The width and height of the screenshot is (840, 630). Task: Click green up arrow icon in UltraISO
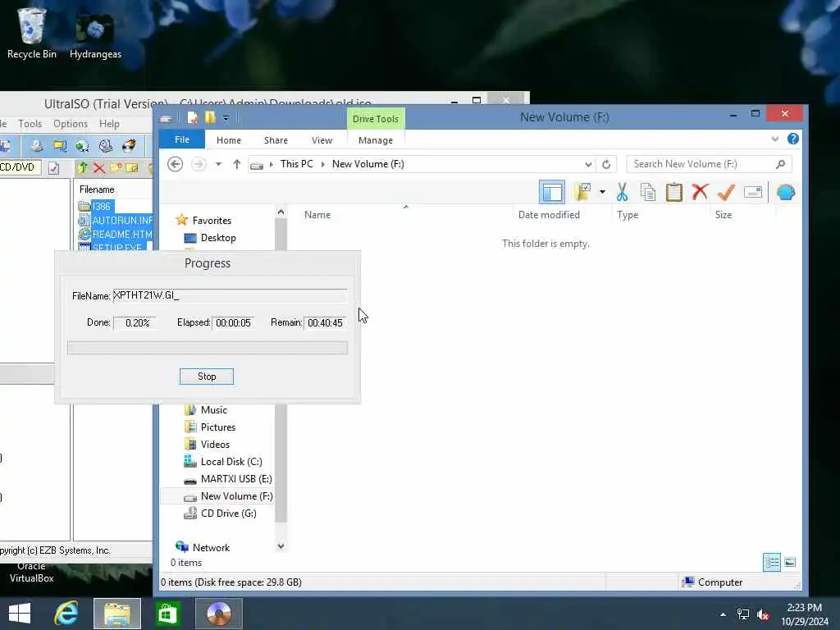click(x=83, y=167)
